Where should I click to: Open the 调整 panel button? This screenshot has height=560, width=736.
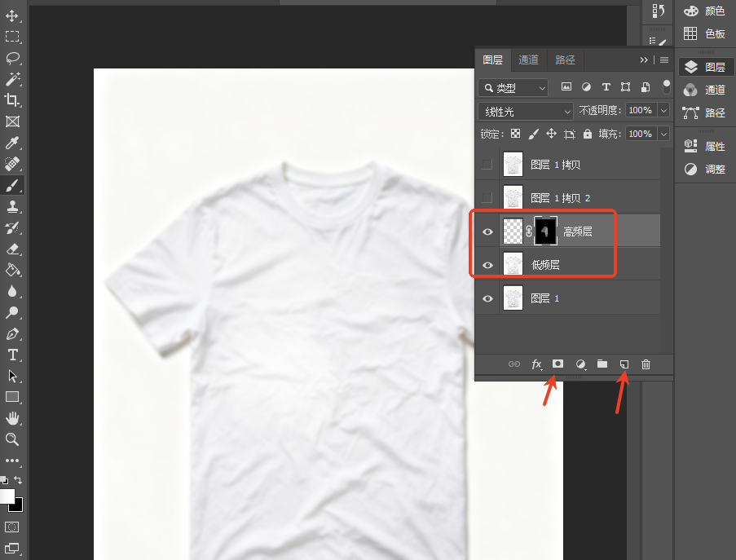pos(704,169)
